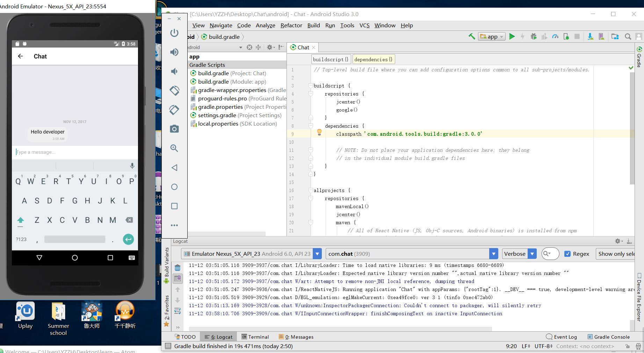This screenshot has width=644, height=353.
Task: Click the buildscript breadcrumb in the editor
Action: [x=331, y=59]
